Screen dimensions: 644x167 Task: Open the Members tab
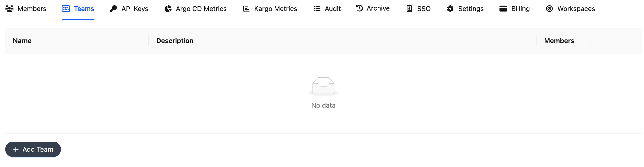click(x=26, y=9)
